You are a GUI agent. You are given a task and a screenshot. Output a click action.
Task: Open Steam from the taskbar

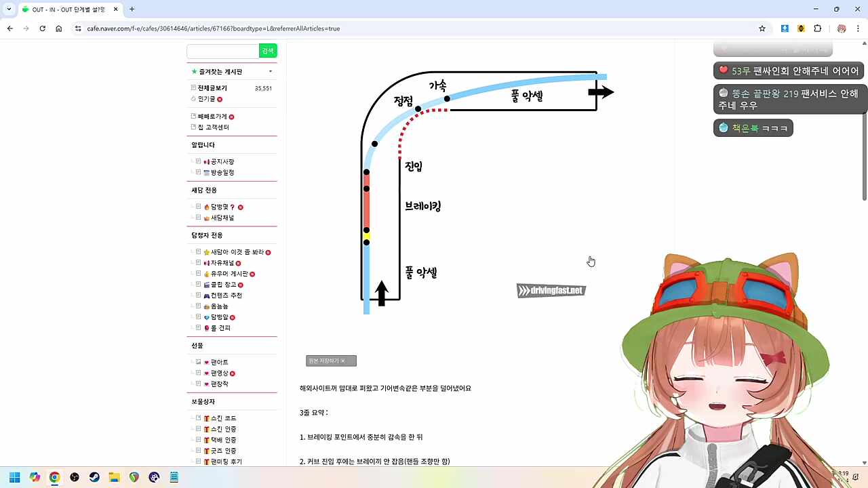tap(94, 477)
